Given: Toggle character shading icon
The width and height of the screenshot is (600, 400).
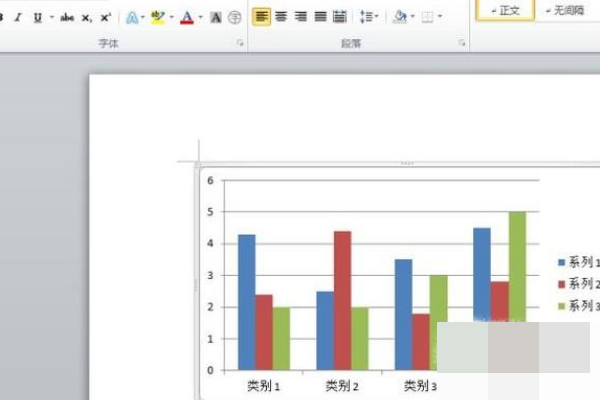Looking at the screenshot, I should click(x=216, y=18).
